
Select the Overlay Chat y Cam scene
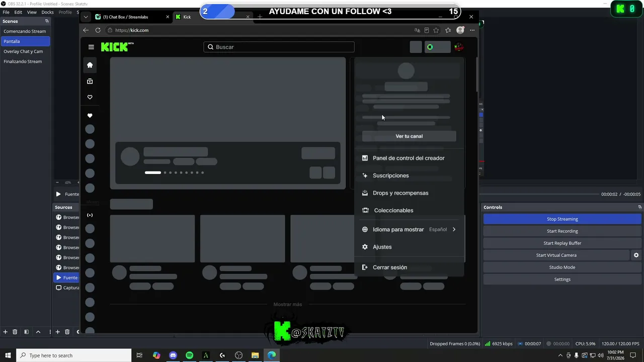coord(25,51)
